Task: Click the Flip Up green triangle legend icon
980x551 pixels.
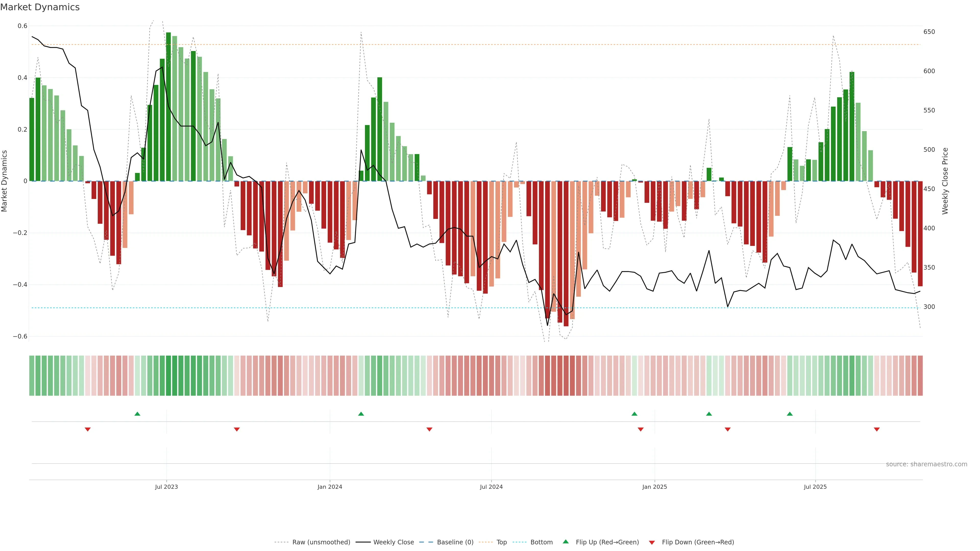Action: tap(566, 542)
